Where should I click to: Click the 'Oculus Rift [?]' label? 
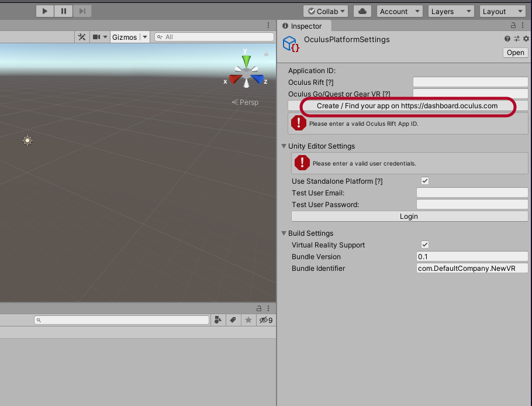311,82
